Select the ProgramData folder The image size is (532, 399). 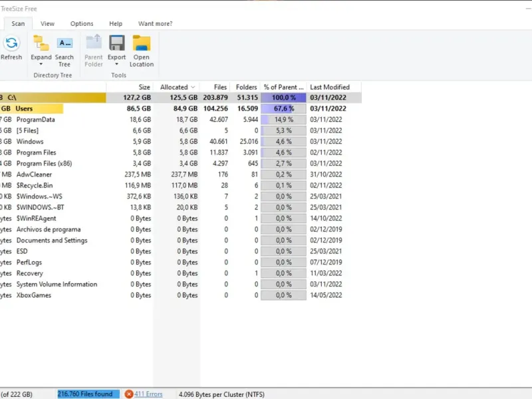[36, 120]
